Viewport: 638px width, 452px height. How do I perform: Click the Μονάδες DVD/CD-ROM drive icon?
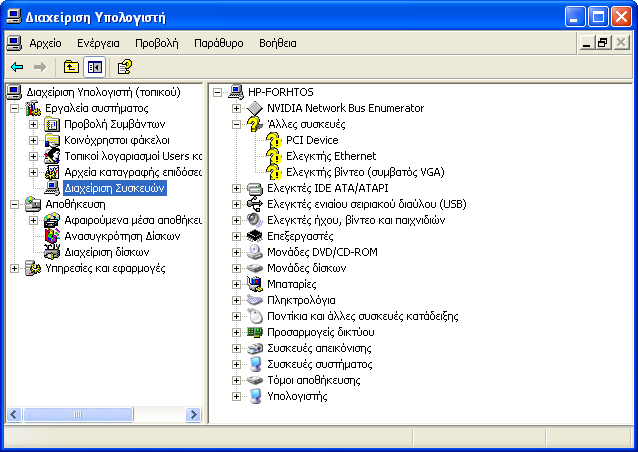pyautogui.click(x=255, y=252)
